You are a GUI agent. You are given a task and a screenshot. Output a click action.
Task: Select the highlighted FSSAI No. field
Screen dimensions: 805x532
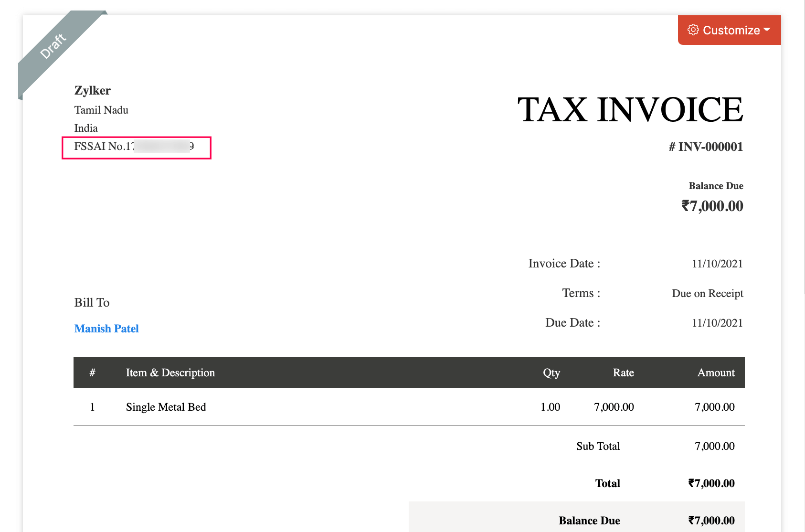point(135,147)
